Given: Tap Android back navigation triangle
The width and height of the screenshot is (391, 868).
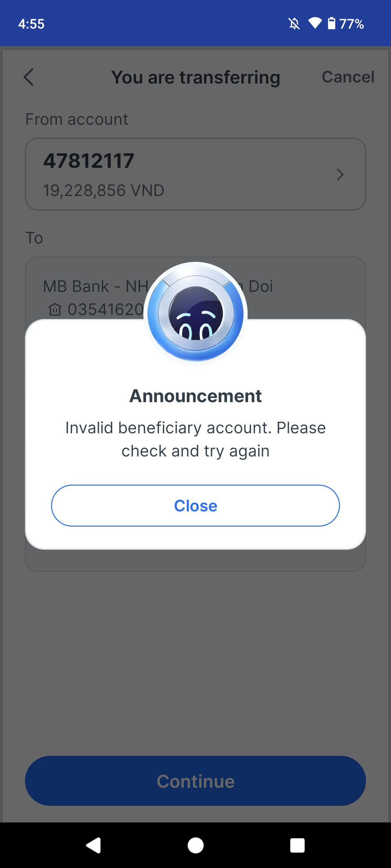Looking at the screenshot, I should coord(93,845).
